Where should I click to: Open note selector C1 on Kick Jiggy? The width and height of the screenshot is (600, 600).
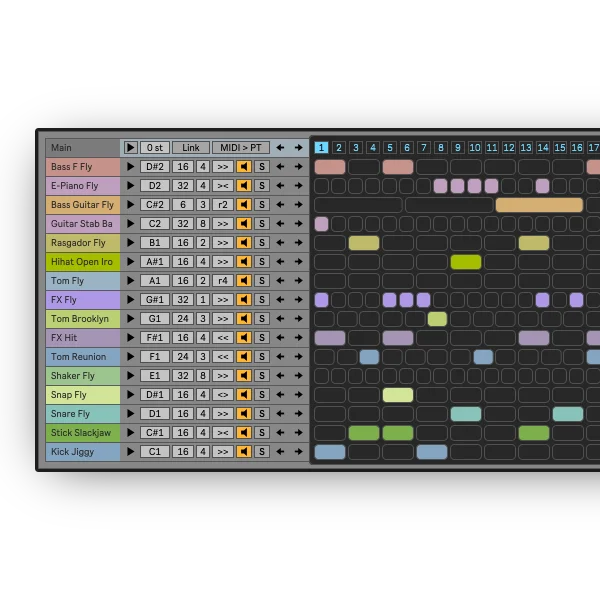click(x=155, y=452)
